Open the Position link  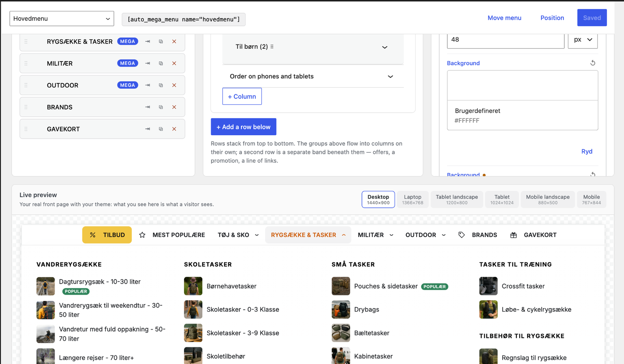[x=552, y=18]
